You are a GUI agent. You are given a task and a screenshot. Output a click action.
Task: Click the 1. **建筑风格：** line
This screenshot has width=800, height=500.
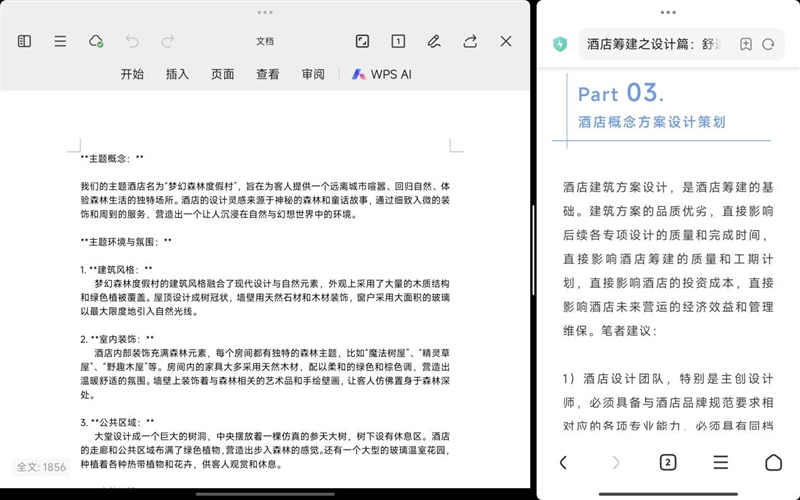point(116,269)
